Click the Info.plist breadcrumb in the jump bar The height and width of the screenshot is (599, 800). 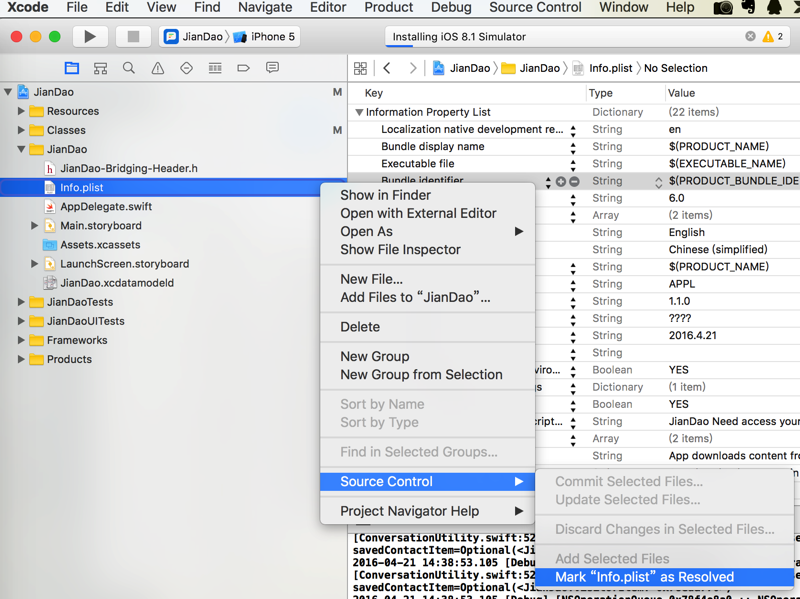click(603, 68)
